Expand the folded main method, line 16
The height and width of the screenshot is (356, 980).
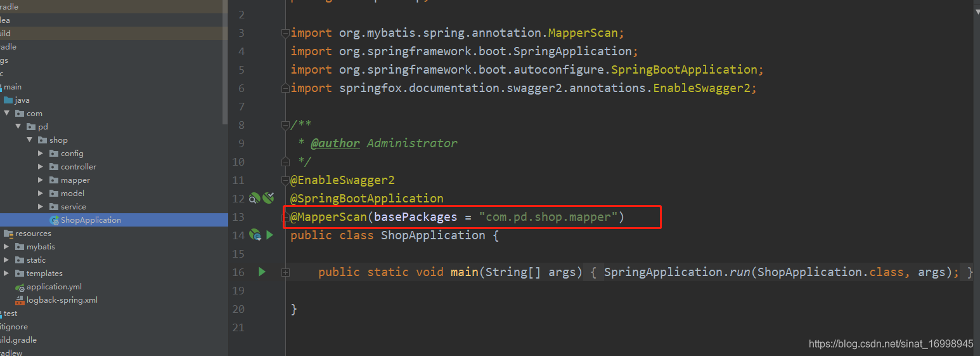click(x=286, y=272)
